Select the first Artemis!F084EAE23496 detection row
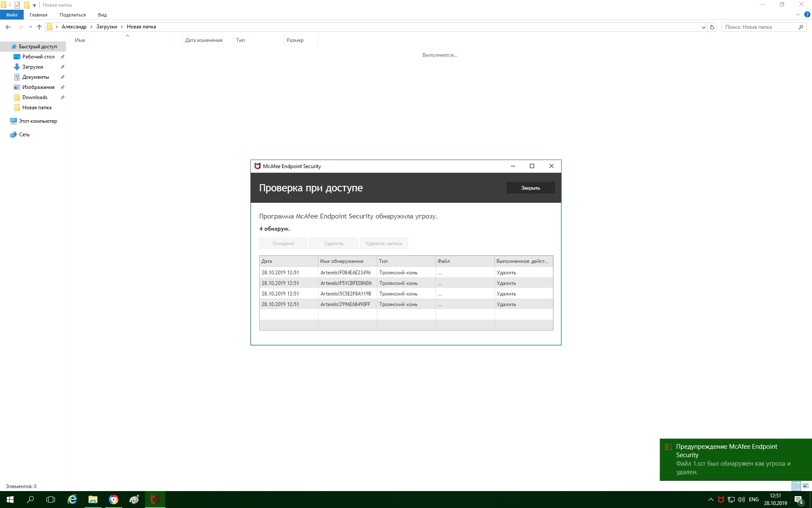Viewport: 812px width, 508px height. [345, 273]
